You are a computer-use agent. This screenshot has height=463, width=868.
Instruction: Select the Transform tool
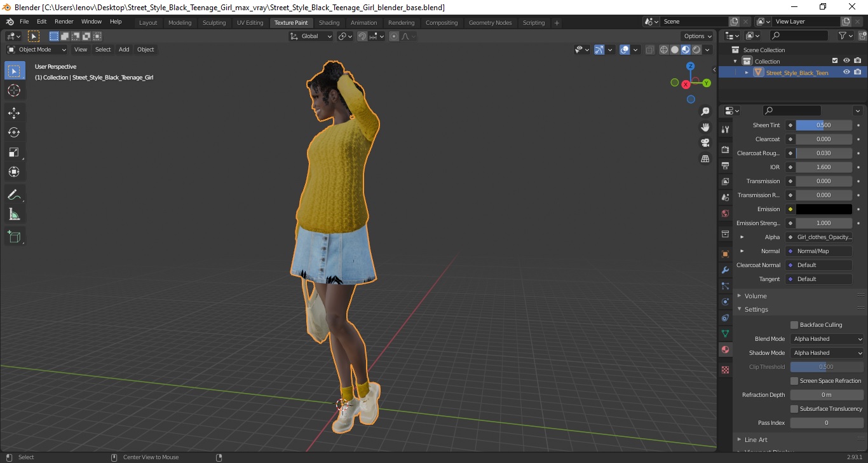[x=14, y=172]
